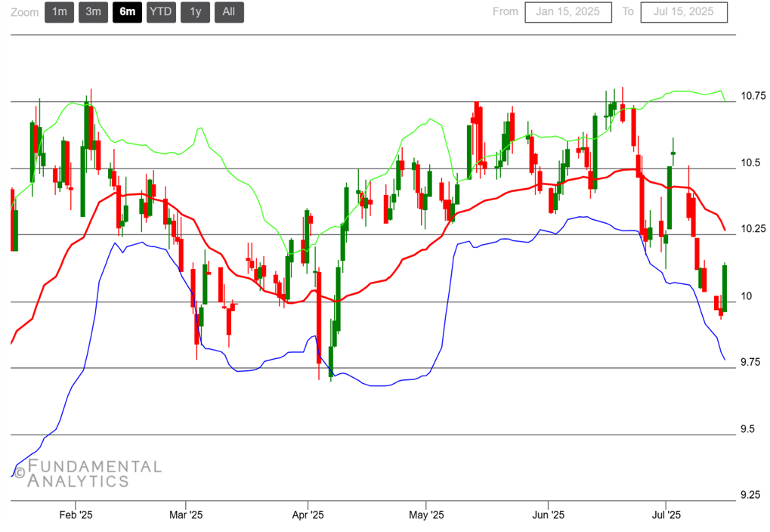This screenshot has width=770, height=532.
Task: Set zoom range to YTD
Action: coord(161,12)
